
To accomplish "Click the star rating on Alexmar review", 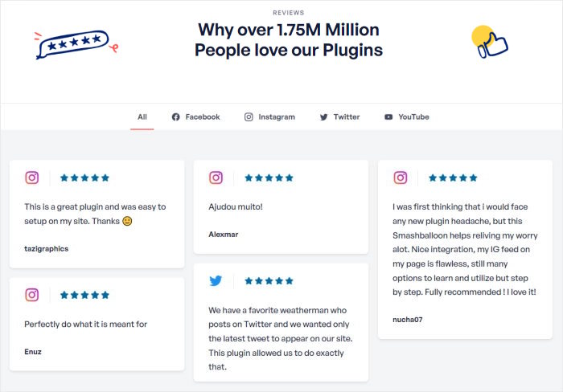I will [269, 178].
